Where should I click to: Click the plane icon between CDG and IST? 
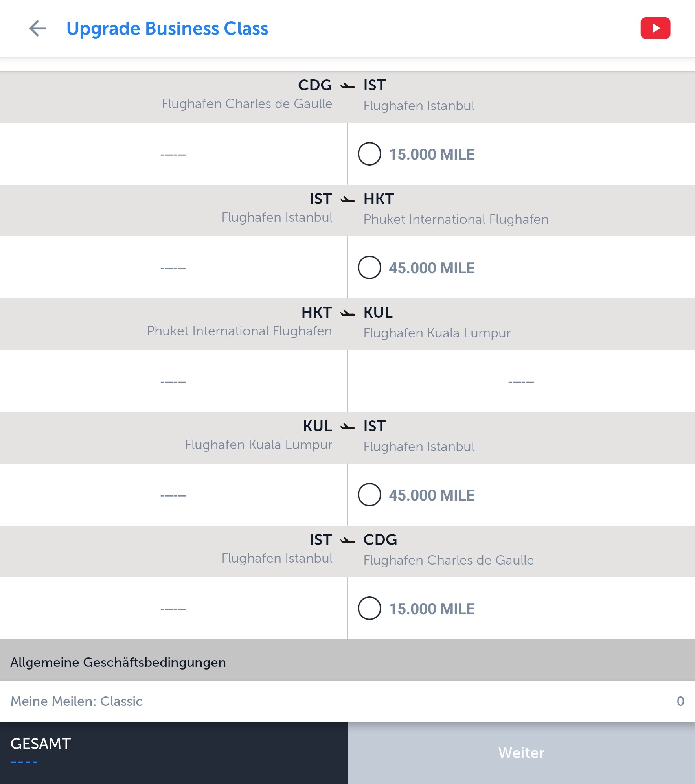[x=347, y=86]
